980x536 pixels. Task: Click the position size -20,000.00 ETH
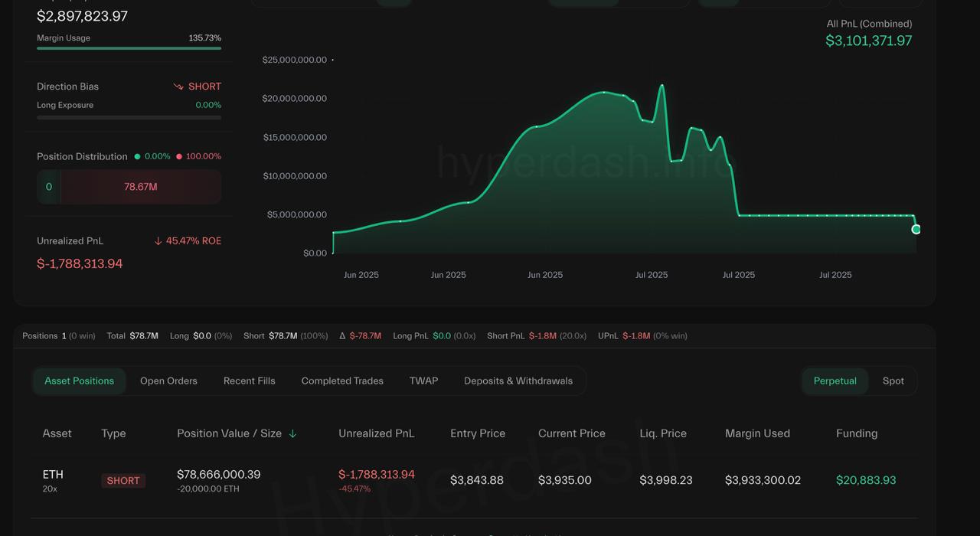[x=210, y=489]
